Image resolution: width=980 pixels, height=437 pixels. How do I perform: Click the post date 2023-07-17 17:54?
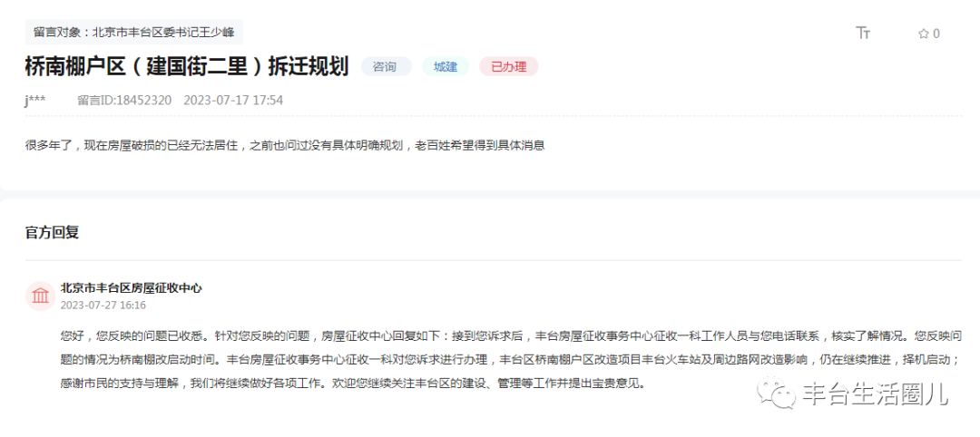tap(233, 101)
